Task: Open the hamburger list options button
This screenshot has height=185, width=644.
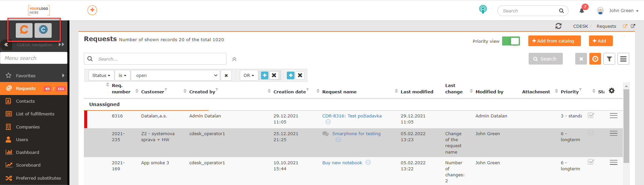Action: (624, 59)
